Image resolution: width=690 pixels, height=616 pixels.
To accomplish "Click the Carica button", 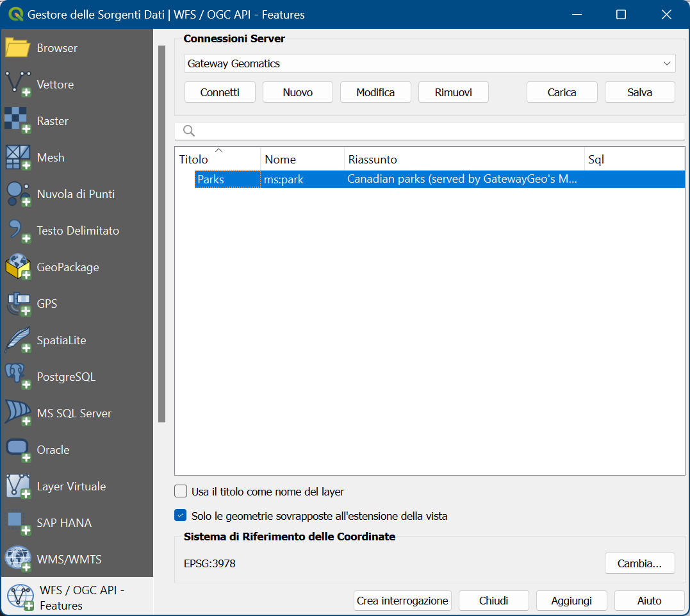I will [x=562, y=92].
